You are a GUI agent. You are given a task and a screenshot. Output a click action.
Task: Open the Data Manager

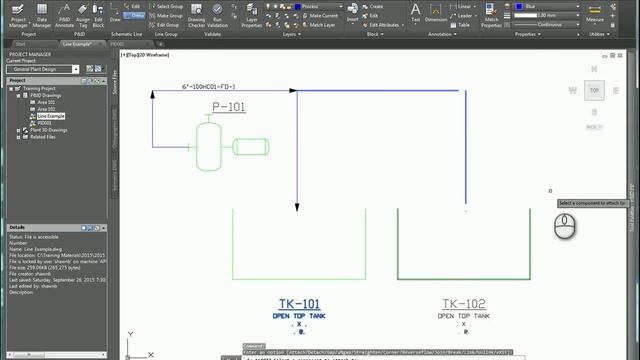[42, 16]
